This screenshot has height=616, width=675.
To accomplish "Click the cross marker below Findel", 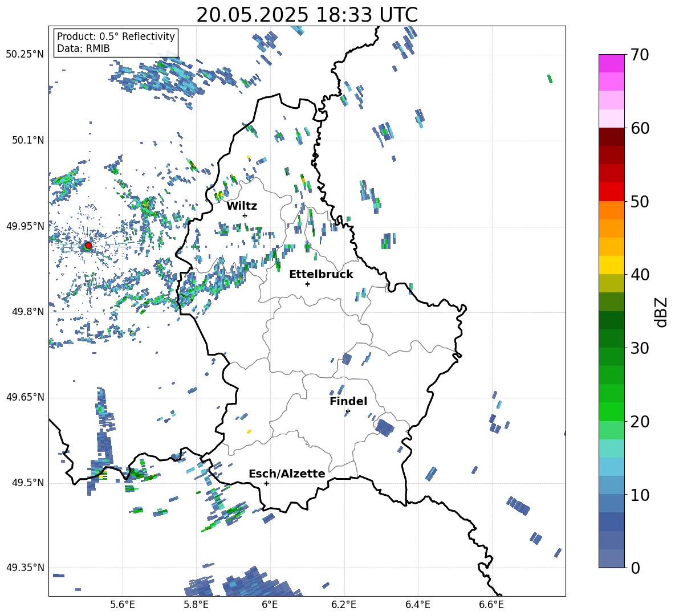I will (348, 411).
